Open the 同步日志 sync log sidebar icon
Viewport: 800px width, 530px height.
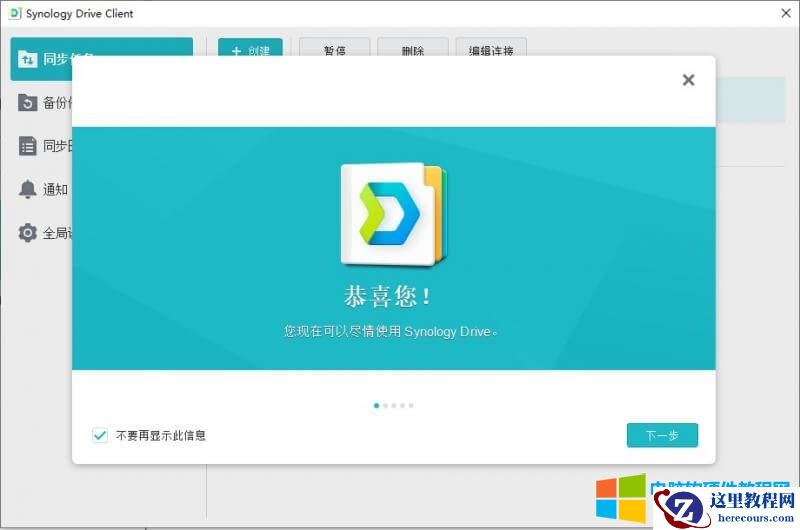point(28,146)
